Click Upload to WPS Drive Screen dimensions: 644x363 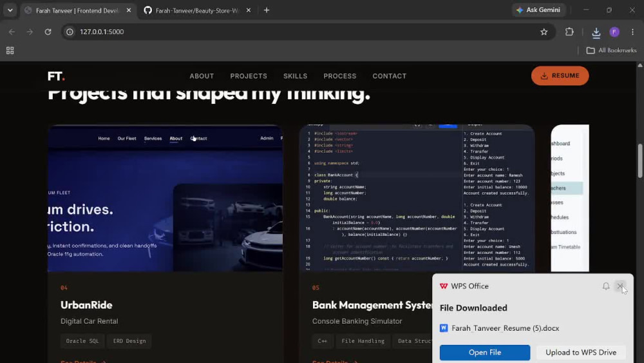point(581,352)
